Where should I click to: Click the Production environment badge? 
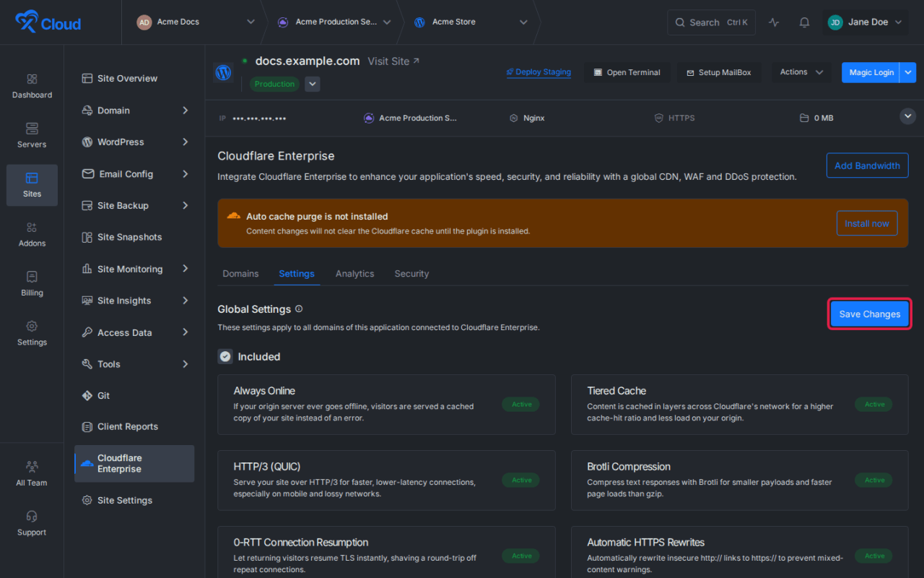pos(274,84)
